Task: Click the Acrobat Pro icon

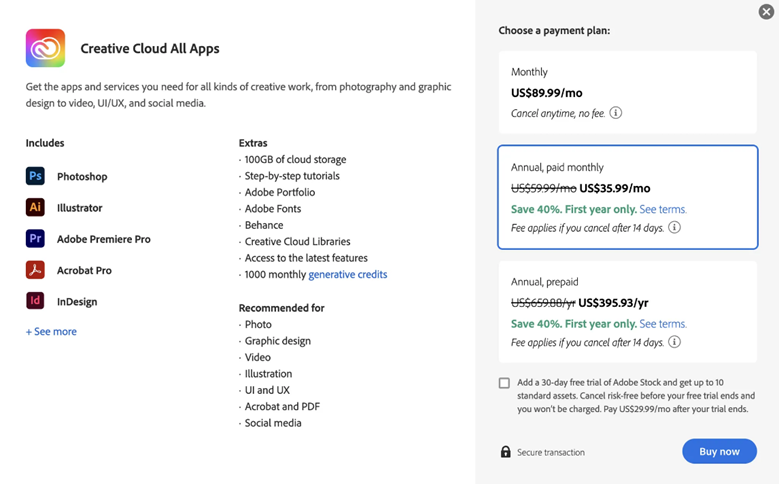Action: (35, 270)
